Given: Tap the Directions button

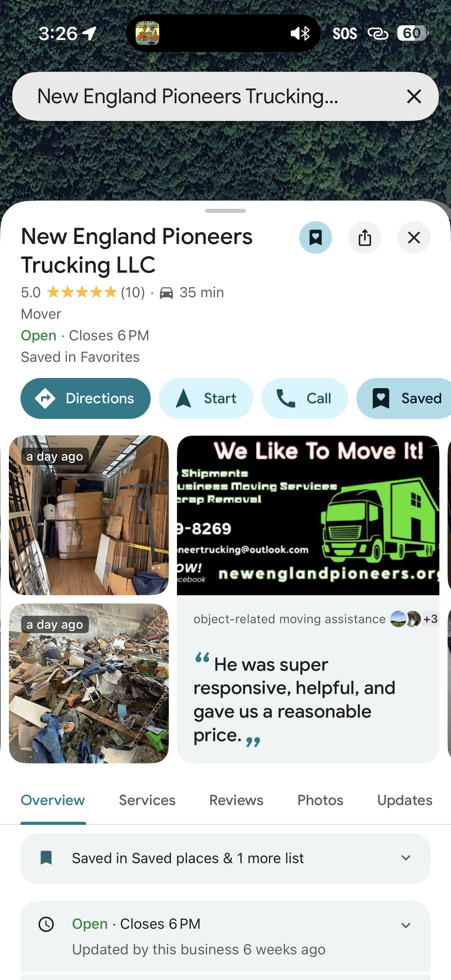Looking at the screenshot, I should coord(85,398).
